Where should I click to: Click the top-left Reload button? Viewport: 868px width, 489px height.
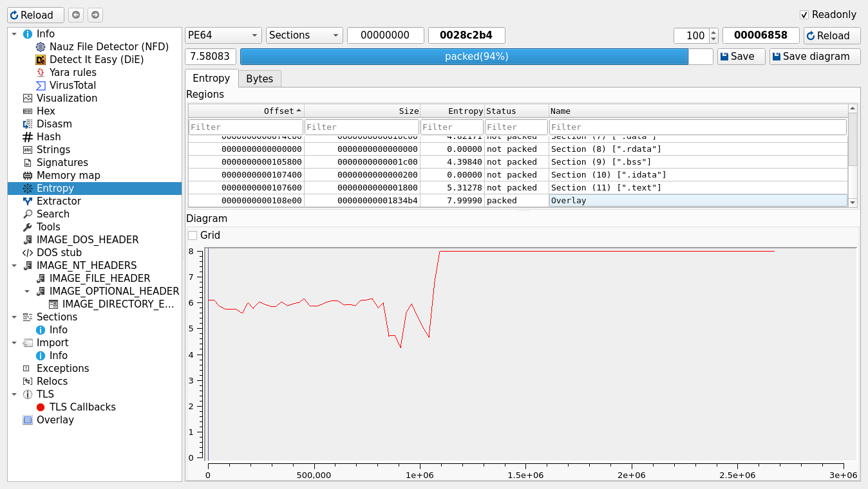click(36, 15)
